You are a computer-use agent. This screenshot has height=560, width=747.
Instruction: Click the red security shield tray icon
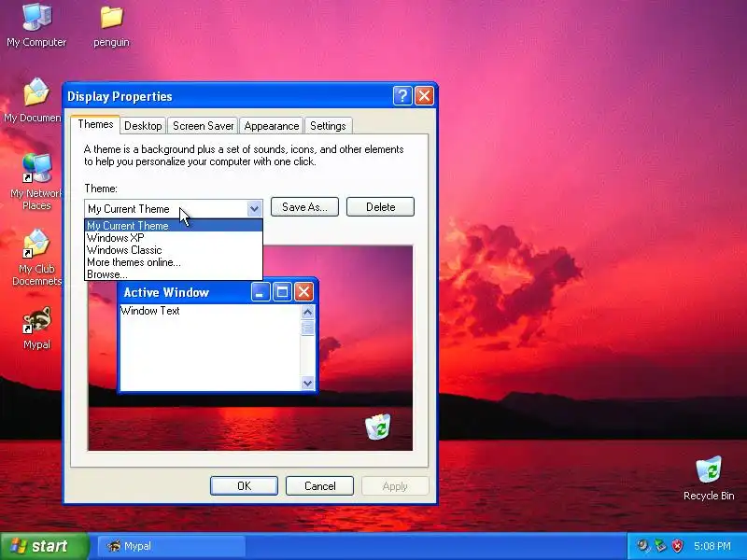pyautogui.click(x=677, y=546)
